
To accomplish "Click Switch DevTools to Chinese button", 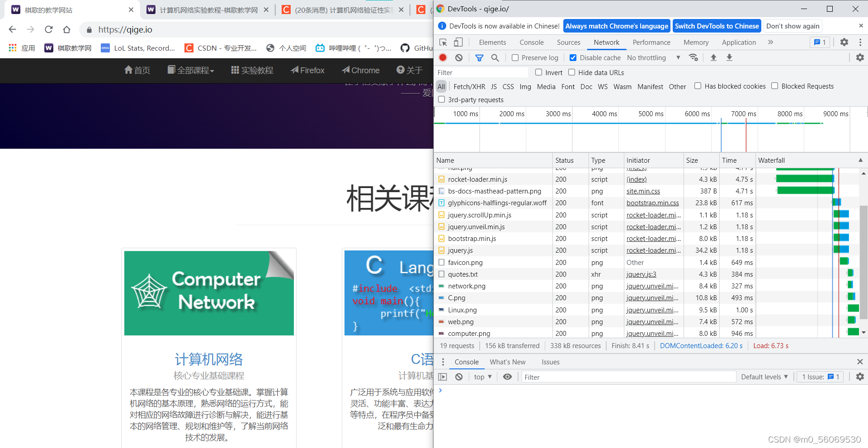I will pos(717,26).
